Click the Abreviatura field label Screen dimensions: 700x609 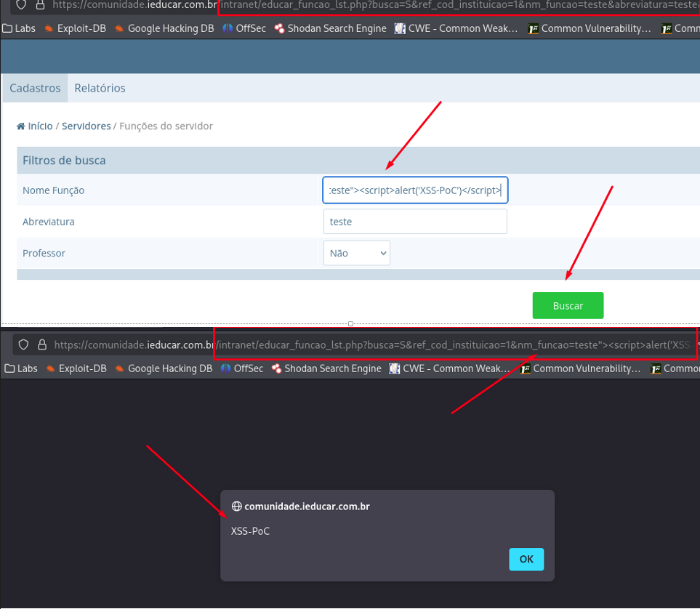49,222
